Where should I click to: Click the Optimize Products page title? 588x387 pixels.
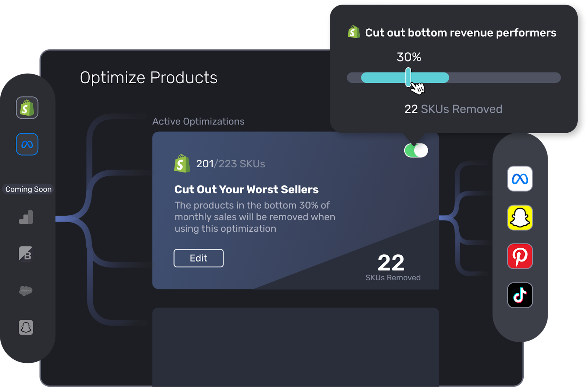point(148,78)
